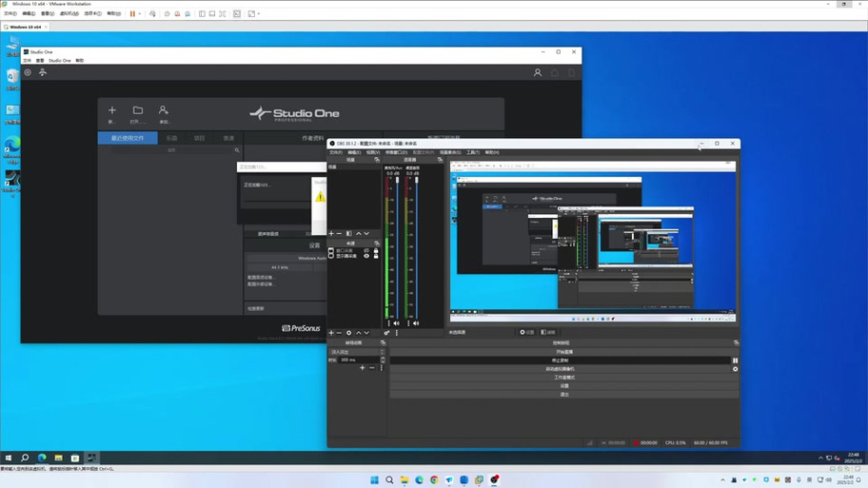Pause recording with pause icon in Controls
This screenshot has width=868, height=488.
(735, 361)
